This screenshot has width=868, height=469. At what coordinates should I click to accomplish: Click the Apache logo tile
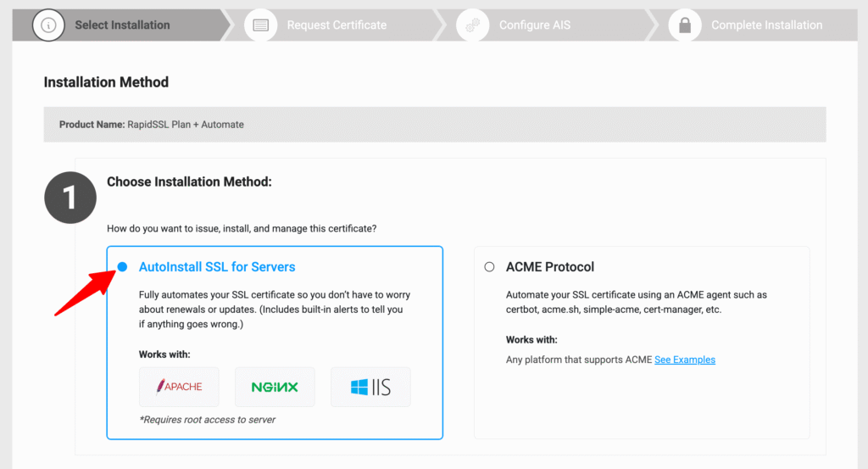pos(179,387)
